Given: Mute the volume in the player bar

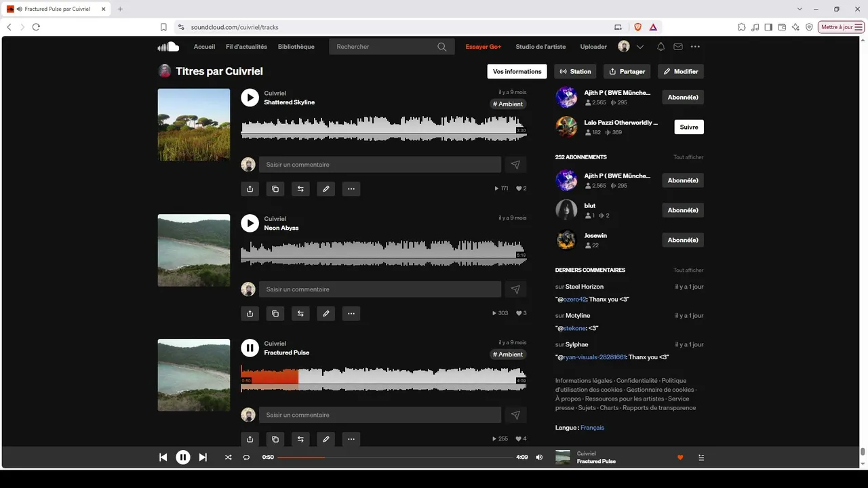Looking at the screenshot, I should click(x=539, y=457).
